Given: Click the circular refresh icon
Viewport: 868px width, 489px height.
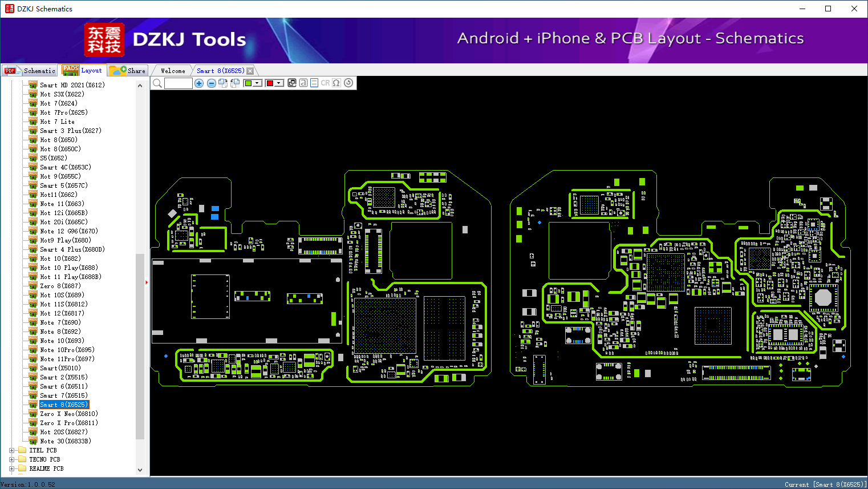Looking at the screenshot, I should pyautogui.click(x=348, y=83).
